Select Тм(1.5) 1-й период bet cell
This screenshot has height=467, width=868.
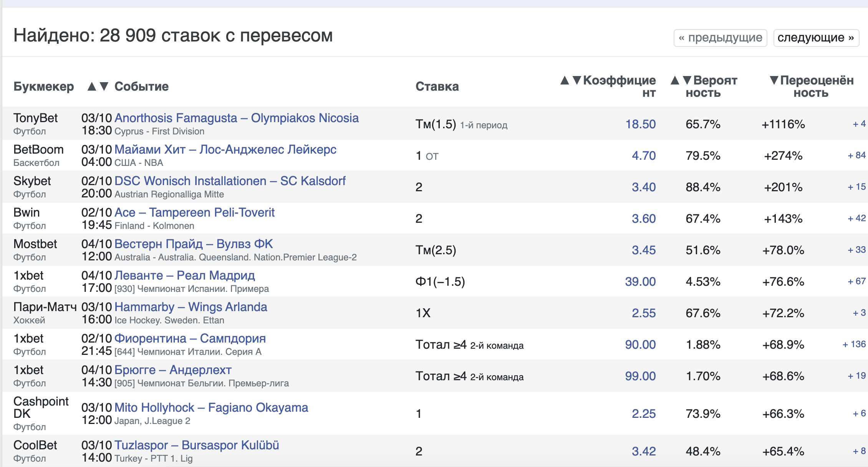(461, 124)
